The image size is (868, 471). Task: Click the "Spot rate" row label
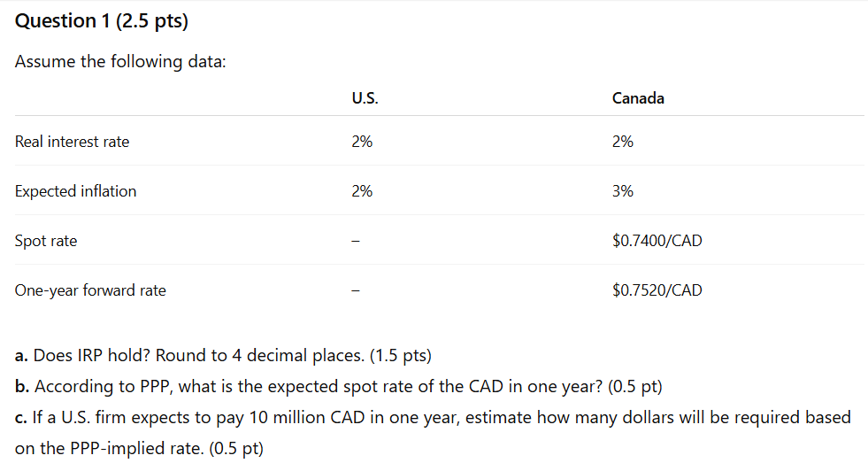click(x=46, y=241)
